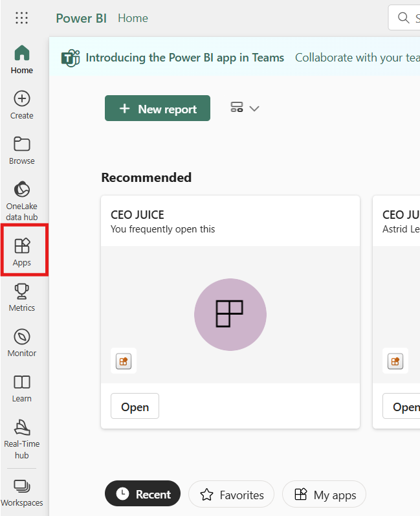Select the Recent tab
420x516 pixels.
142,493
